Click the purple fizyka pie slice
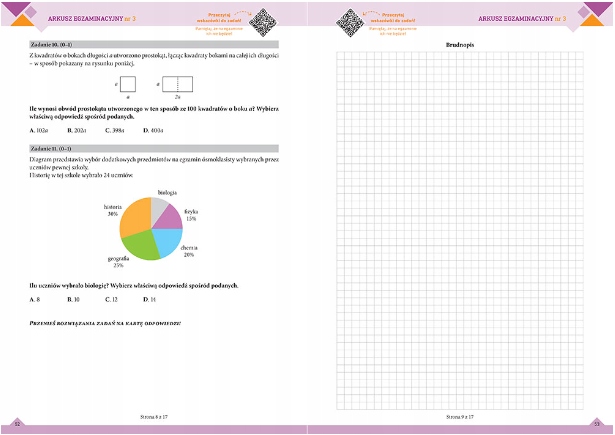615x435 pixels. click(170, 219)
